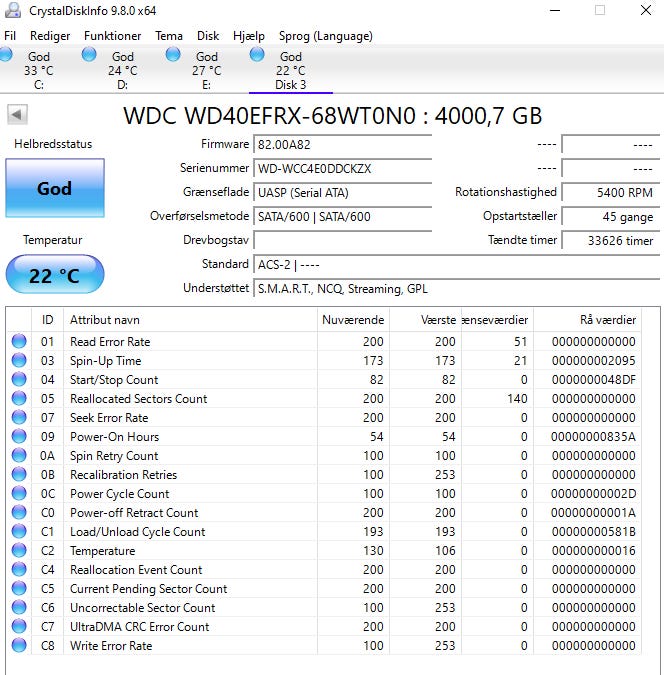Click the Attribut navn column header
Screen dimensions: 664x675
(105, 320)
